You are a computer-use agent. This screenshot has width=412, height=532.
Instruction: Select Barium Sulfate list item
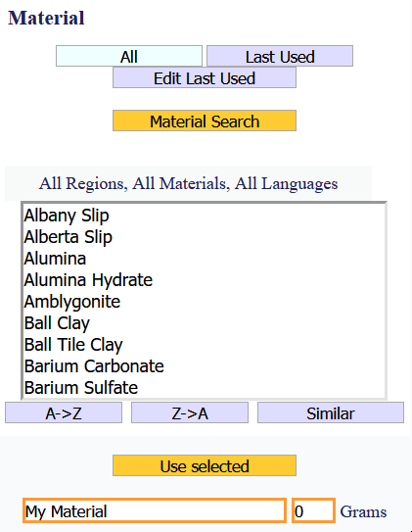pos(205,387)
